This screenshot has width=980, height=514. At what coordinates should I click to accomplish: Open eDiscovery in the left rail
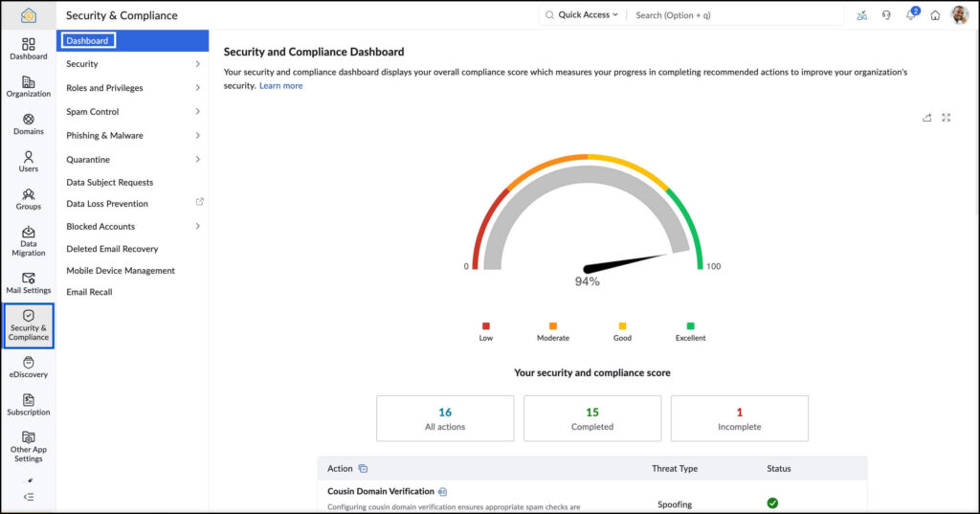(x=28, y=367)
